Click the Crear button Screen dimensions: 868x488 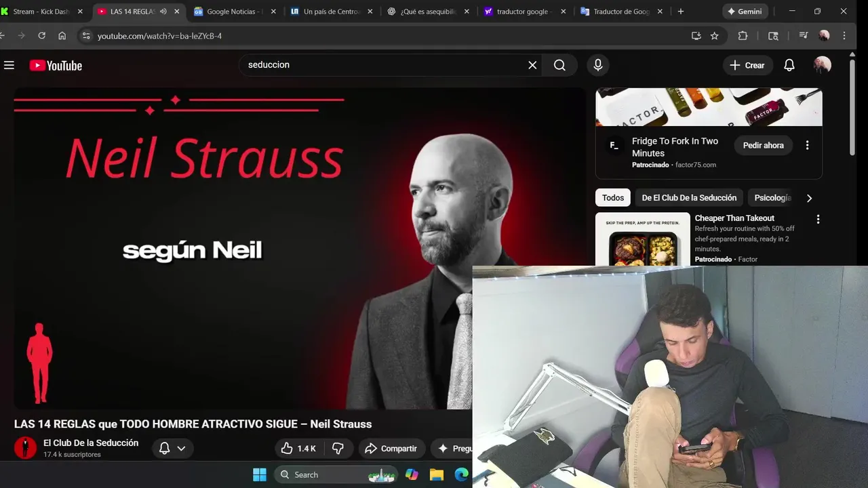click(747, 65)
